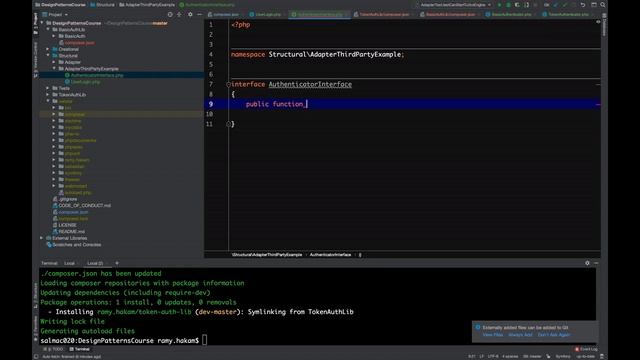The image size is (640, 360).
Task: Select the Local terminal tab
Action: tap(69, 264)
